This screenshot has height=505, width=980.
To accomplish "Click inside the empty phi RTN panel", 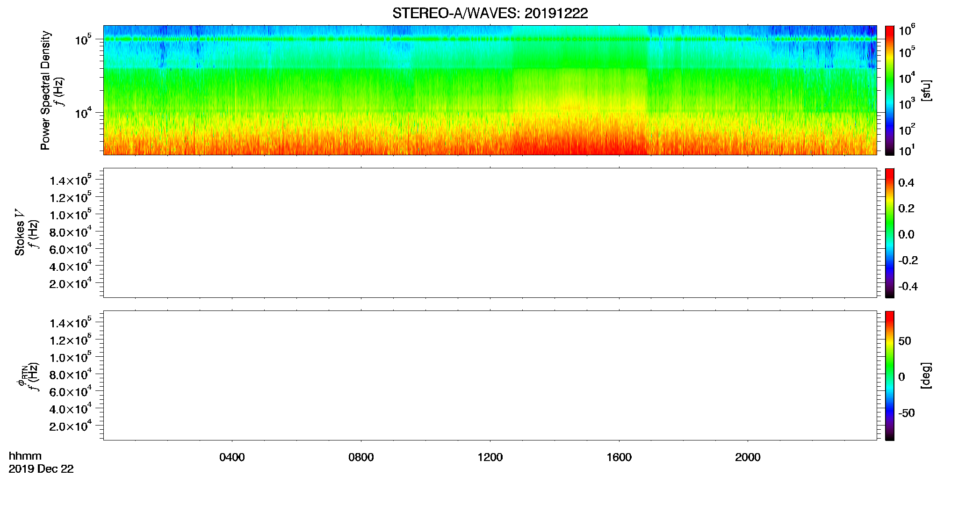I will 490,375.
